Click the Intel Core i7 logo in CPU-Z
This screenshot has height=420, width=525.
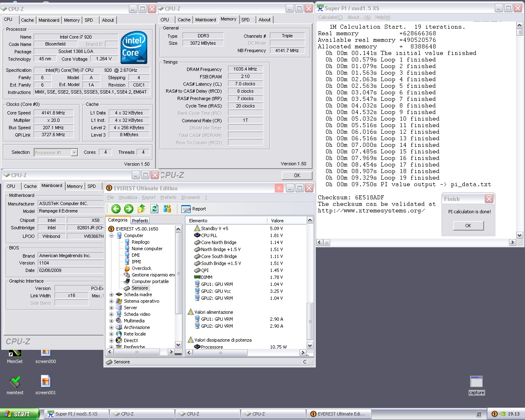pos(134,48)
